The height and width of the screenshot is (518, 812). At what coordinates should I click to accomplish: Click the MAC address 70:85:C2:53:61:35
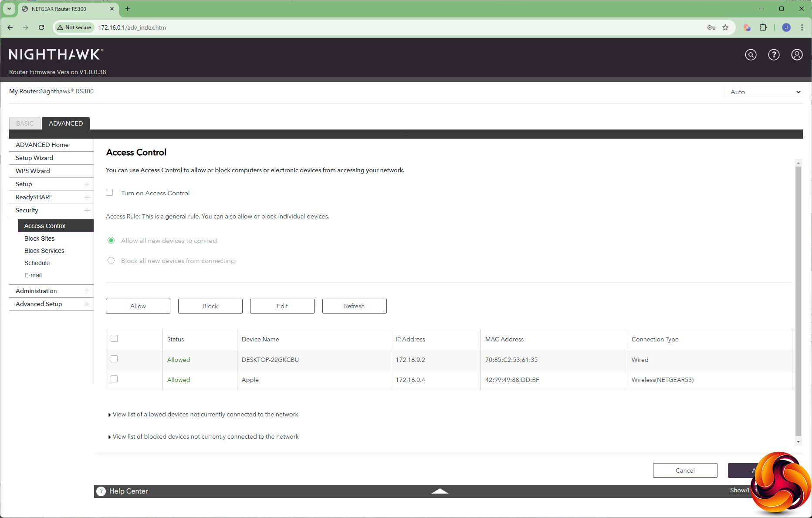coord(511,360)
